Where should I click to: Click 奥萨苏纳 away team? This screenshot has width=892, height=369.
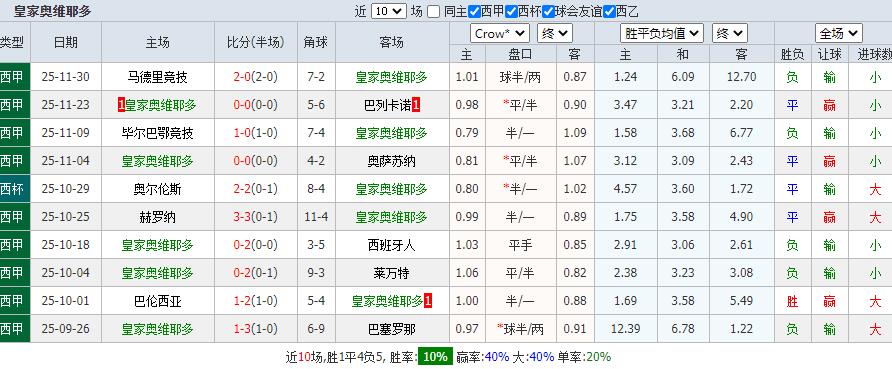tap(391, 161)
